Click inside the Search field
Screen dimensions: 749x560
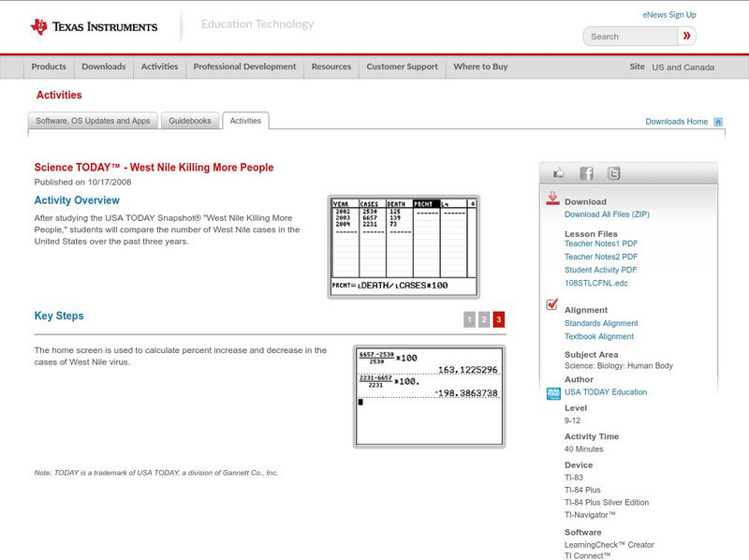pyautogui.click(x=629, y=36)
